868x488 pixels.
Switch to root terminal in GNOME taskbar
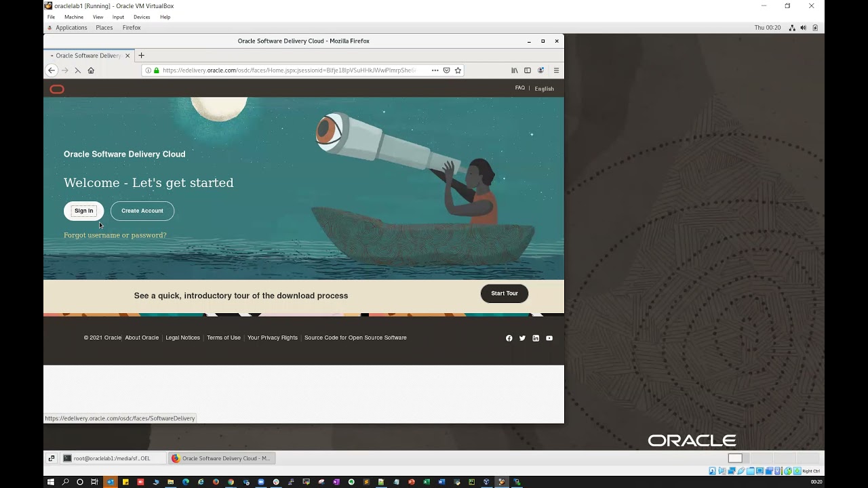pyautogui.click(x=112, y=458)
